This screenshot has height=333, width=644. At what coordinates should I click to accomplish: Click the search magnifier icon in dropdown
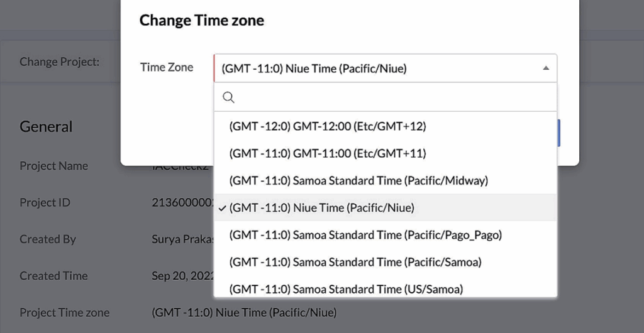(x=229, y=97)
